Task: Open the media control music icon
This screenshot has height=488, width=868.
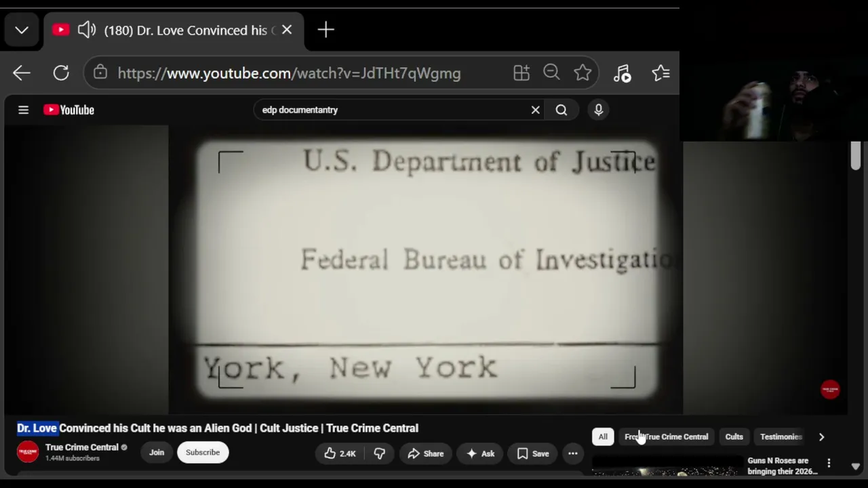Action: coord(623,73)
